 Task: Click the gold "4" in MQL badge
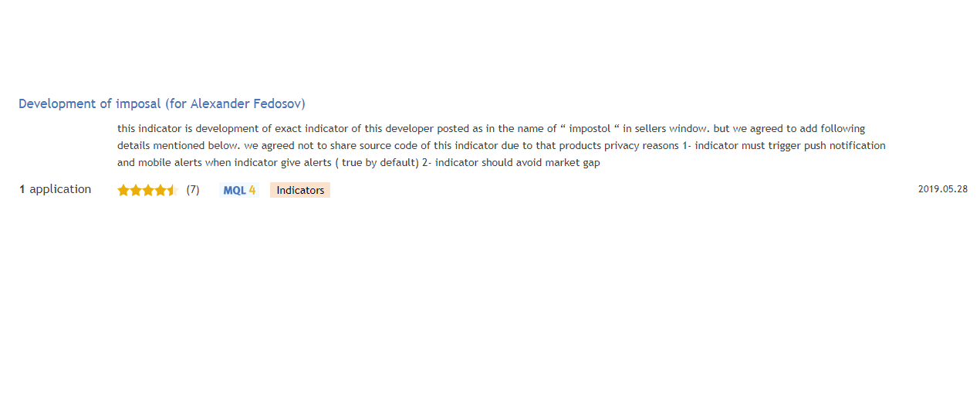coord(252,190)
